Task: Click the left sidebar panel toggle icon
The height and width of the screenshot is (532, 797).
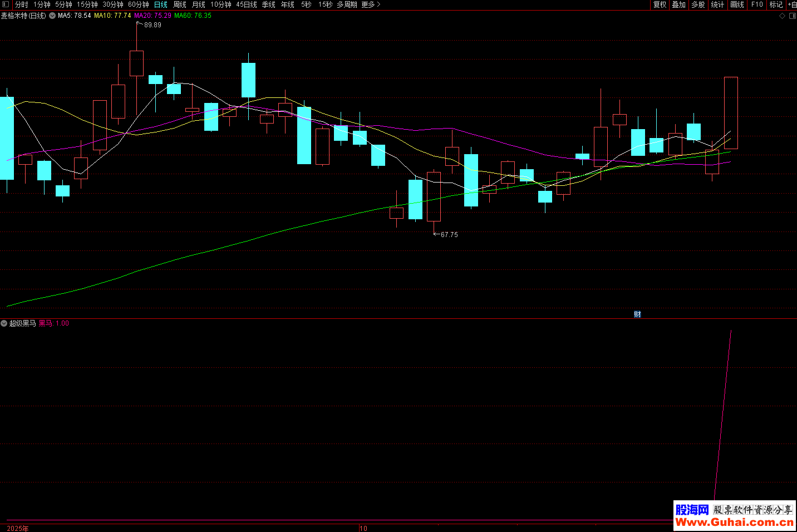Action: [x=6, y=4]
